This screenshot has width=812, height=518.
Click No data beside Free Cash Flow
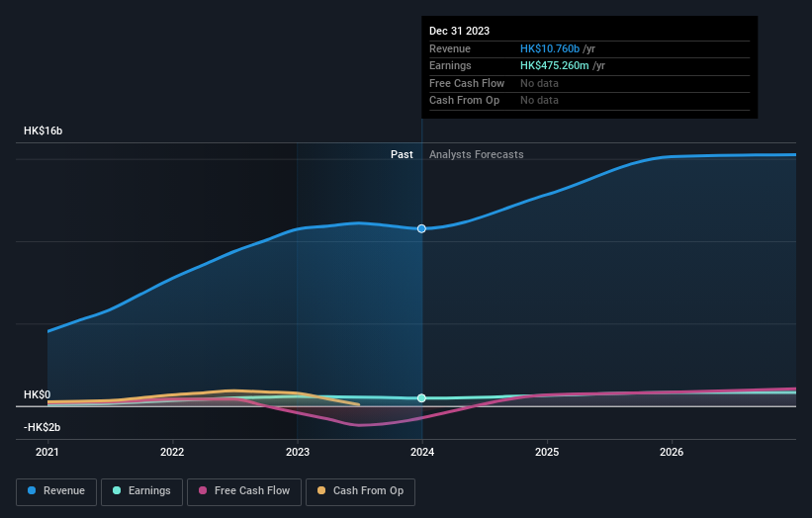539,83
